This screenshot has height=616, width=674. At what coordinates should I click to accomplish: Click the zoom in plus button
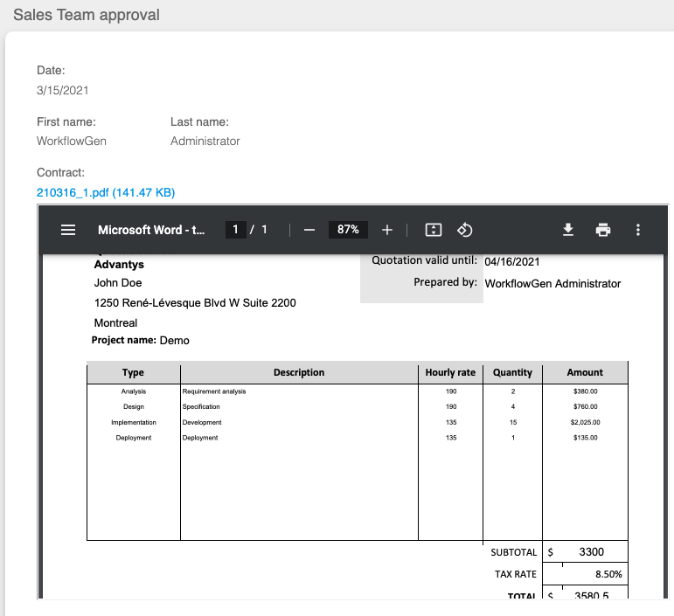pos(387,230)
